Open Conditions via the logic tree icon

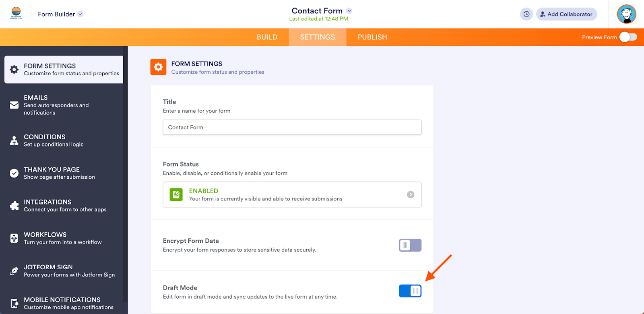[14, 140]
